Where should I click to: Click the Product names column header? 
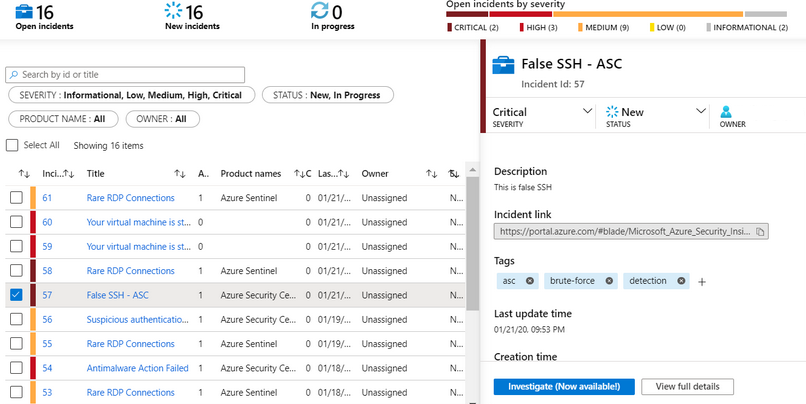pos(251,174)
